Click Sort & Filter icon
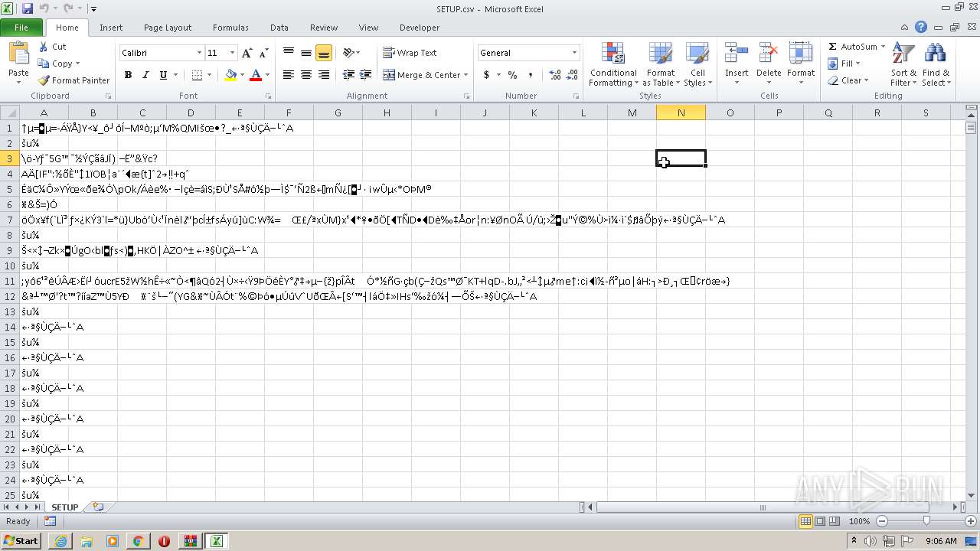 [x=903, y=53]
